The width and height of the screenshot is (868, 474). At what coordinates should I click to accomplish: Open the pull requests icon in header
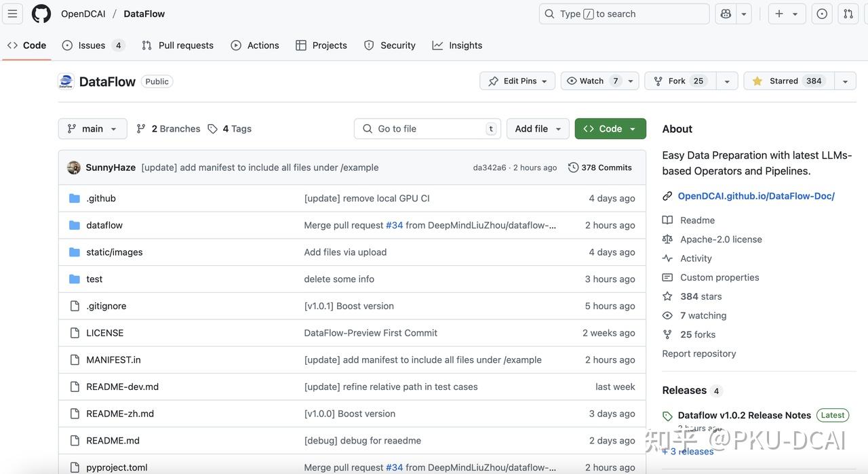coord(848,14)
